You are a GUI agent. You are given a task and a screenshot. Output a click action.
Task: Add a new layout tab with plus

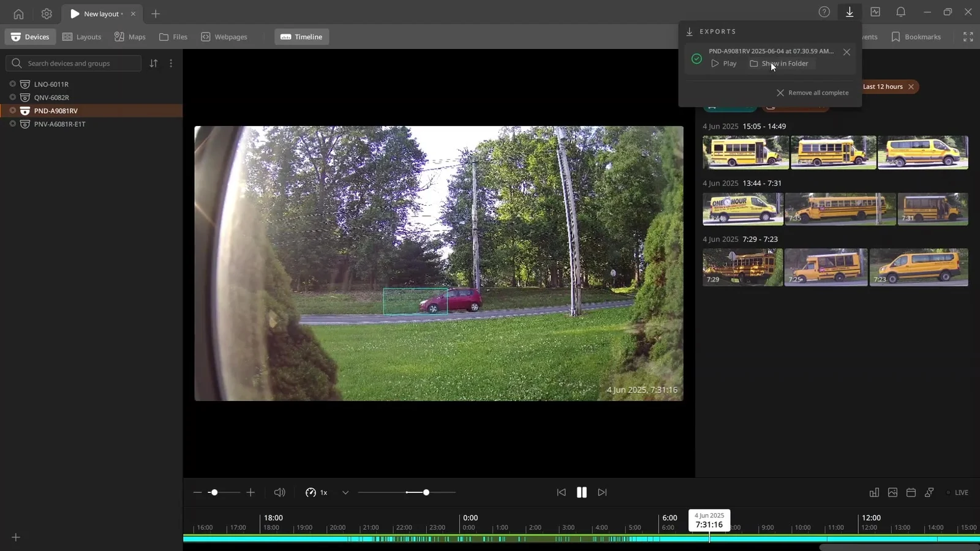156,13
